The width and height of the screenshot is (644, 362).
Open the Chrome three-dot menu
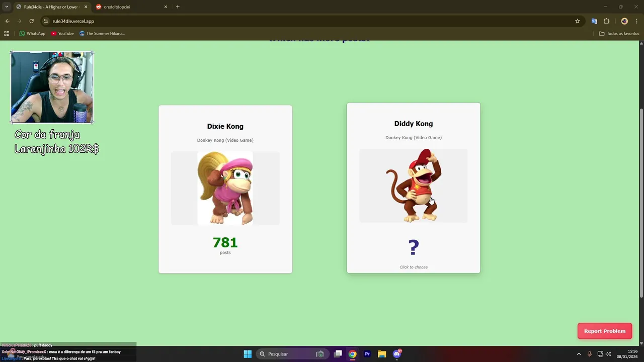[x=636, y=21]
